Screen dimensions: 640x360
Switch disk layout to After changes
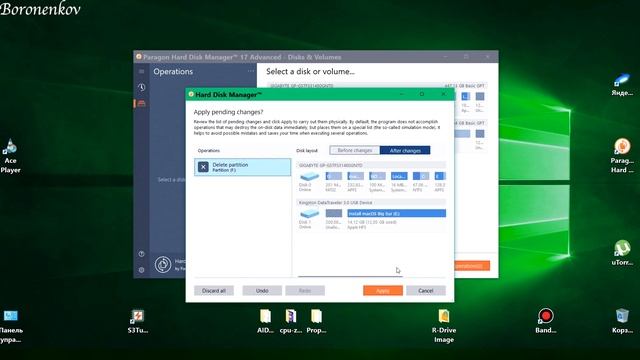tap(405, 150)
